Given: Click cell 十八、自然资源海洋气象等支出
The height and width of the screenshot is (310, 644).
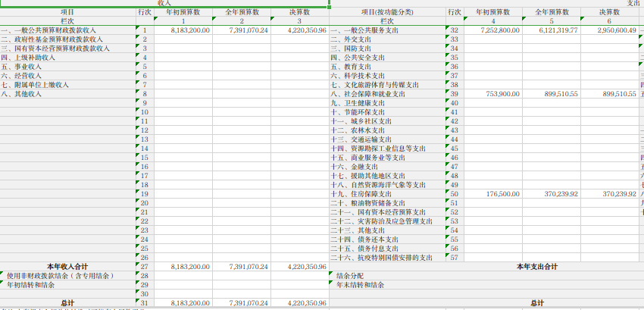Looking at the screenshot, I should 387,185.
